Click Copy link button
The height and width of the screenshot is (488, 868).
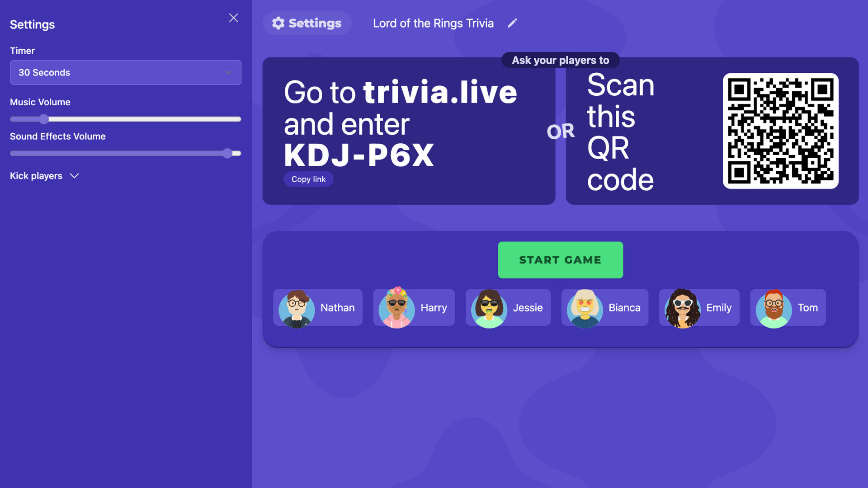pyautogui.click(x=308, y=179)
